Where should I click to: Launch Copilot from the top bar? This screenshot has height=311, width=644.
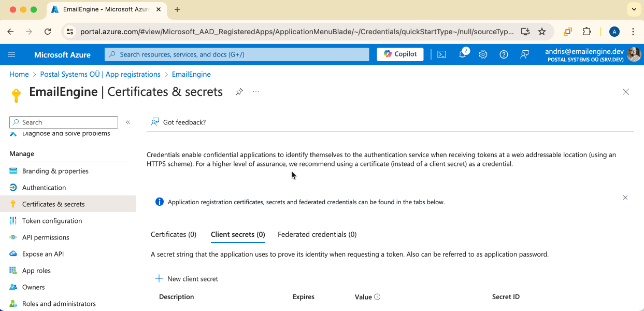(x=400, y=54)
